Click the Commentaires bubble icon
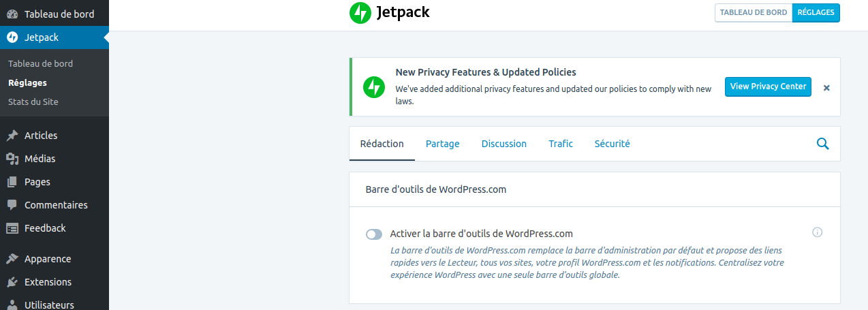Viewport: 868px width, 310px height. (12, 205)
